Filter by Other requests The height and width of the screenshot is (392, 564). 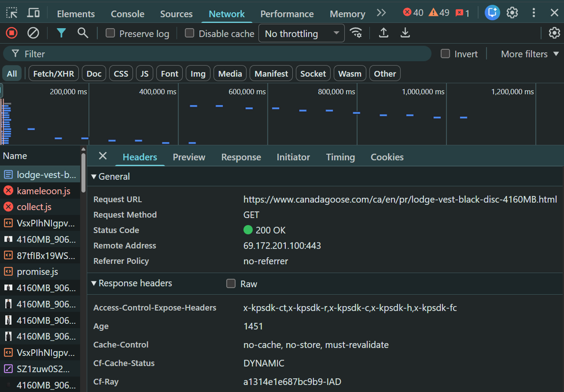coord(385,74)
